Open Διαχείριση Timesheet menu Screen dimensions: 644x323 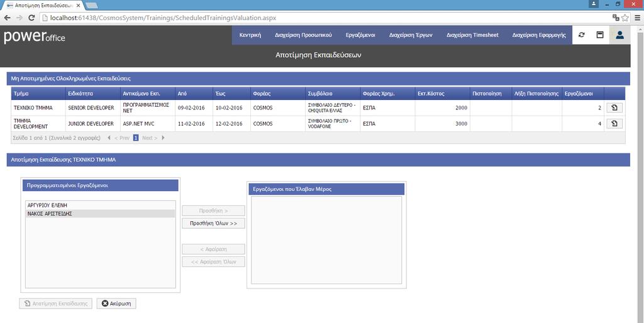click(x=472, y=35)
